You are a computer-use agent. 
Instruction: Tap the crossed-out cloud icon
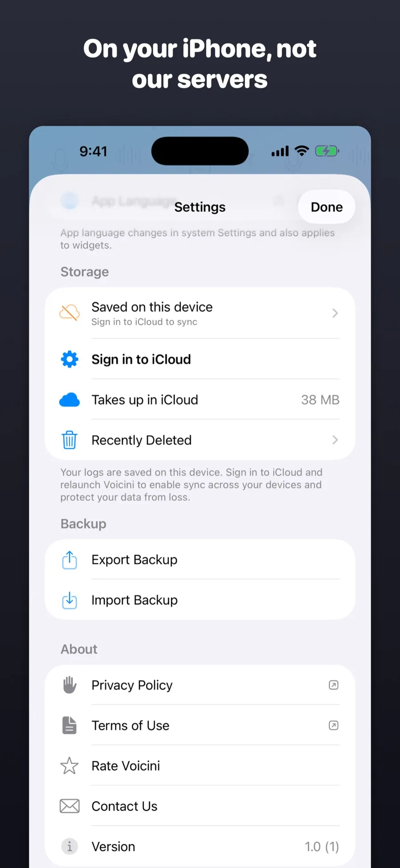(x=69, y=313)
